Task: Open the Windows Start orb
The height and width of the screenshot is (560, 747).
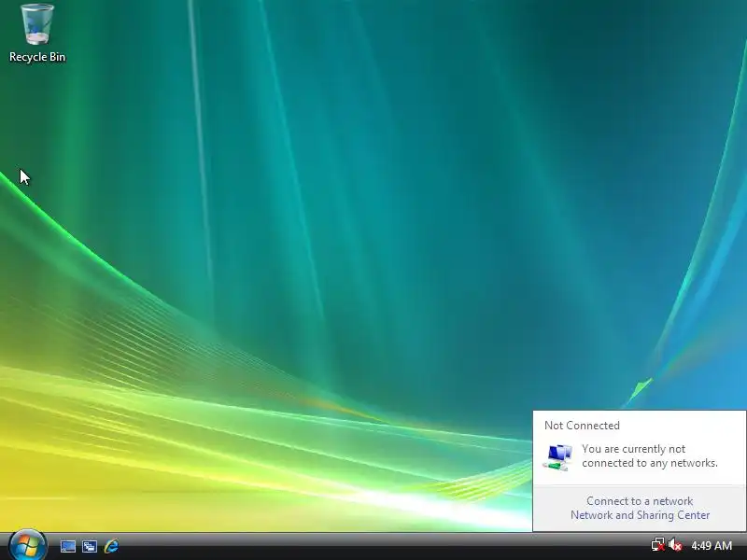Action: pyautogui.click(x=28, y=546)
